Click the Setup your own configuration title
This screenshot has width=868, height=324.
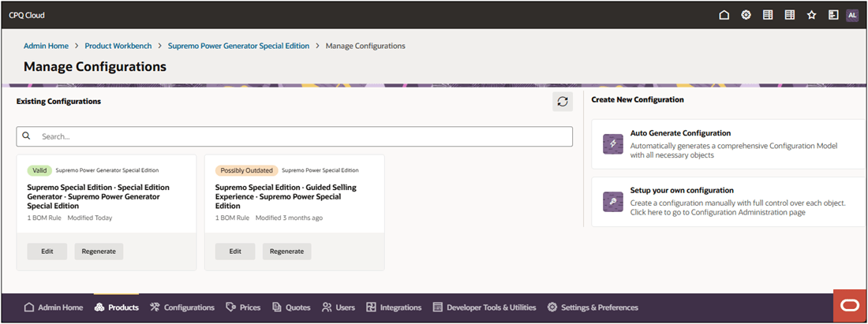coord(682,190)
